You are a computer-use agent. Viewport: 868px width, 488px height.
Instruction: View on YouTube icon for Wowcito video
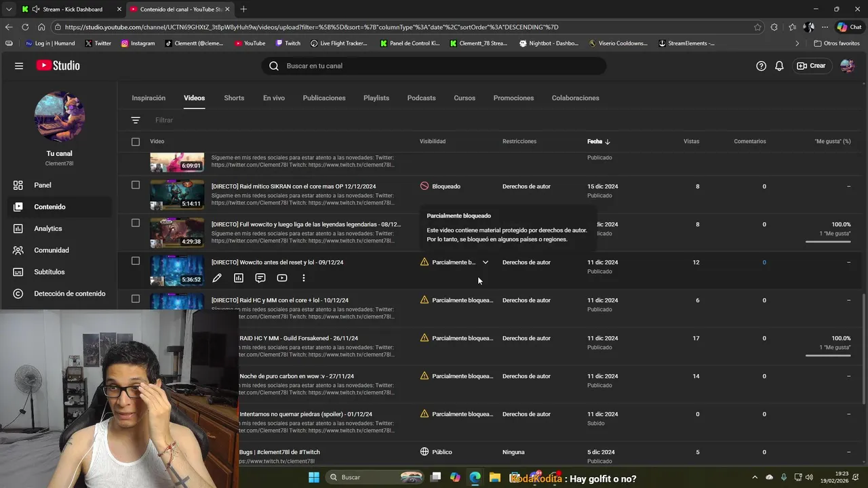pos(282,278)
